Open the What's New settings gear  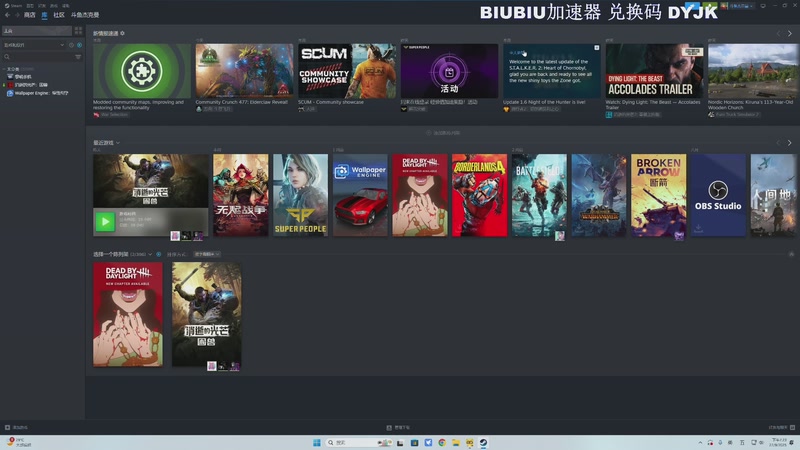click(122, 33)
